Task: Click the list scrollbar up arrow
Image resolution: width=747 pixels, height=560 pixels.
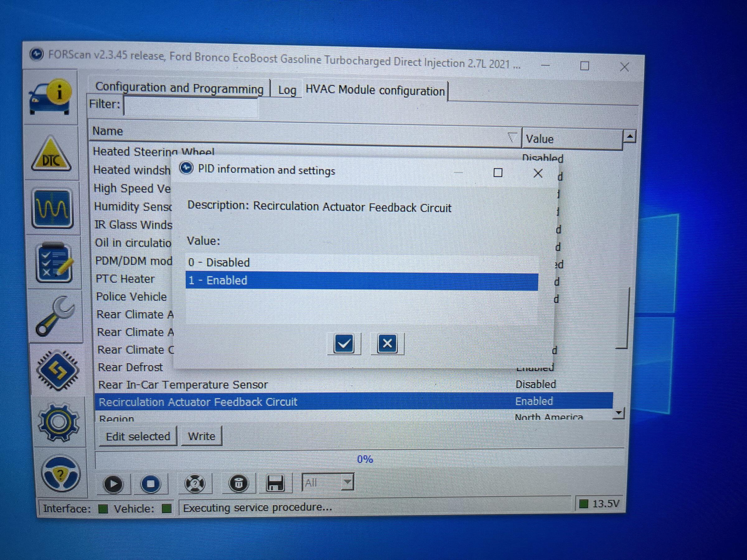Action: click(x=629, y=136)
